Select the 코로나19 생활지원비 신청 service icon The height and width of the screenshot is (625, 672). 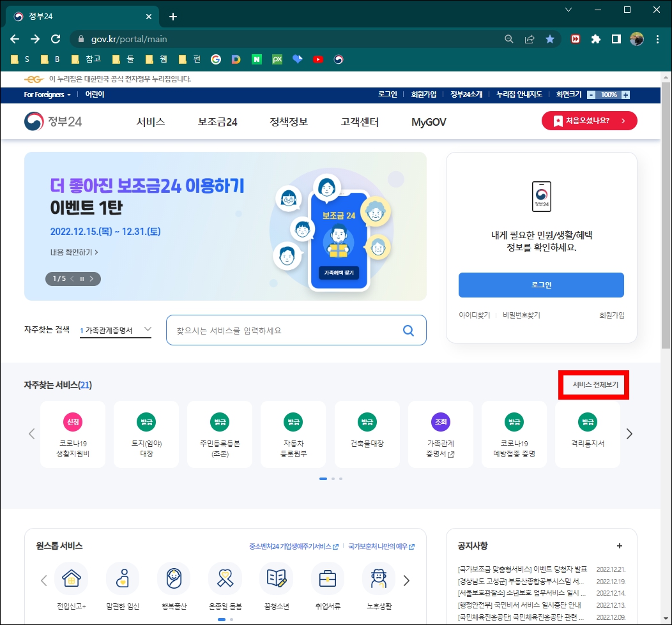coord(72,434)
